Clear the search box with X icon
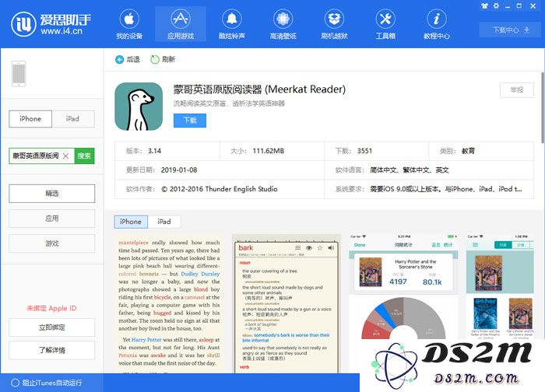The height and width of the screenshot is (392, 545). click(65, 156)
